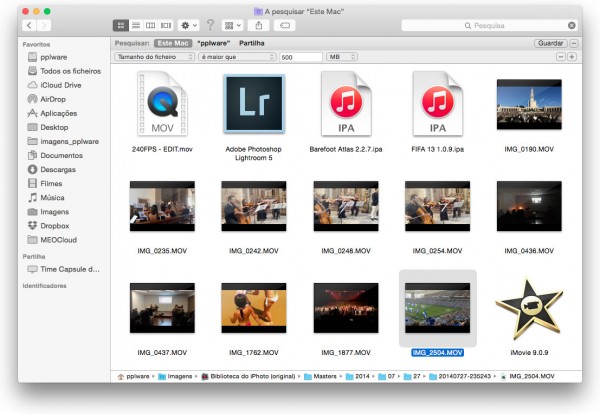Select Partilha search scope
600x414 pixels.
pos(252,43)
